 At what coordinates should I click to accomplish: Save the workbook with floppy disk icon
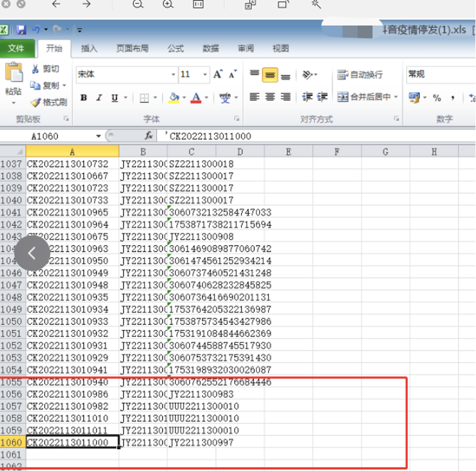pyautogui.click(x=21, y=30)
